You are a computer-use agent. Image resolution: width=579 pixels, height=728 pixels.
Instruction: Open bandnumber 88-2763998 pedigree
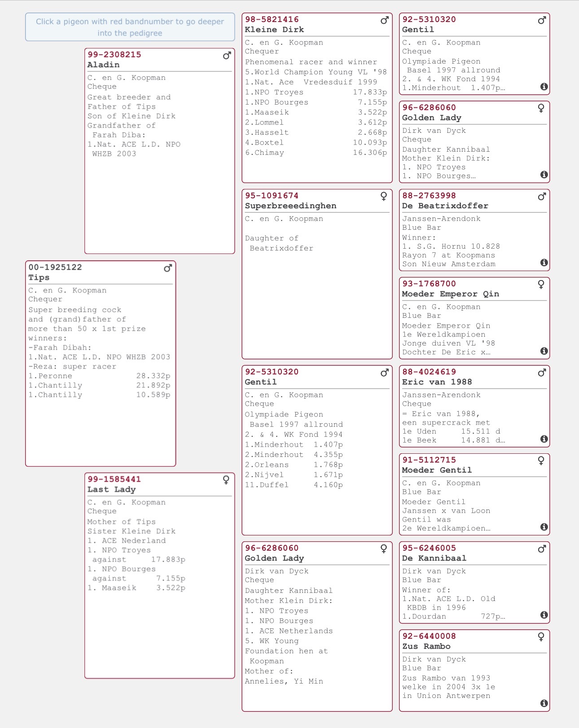point(429,196)
